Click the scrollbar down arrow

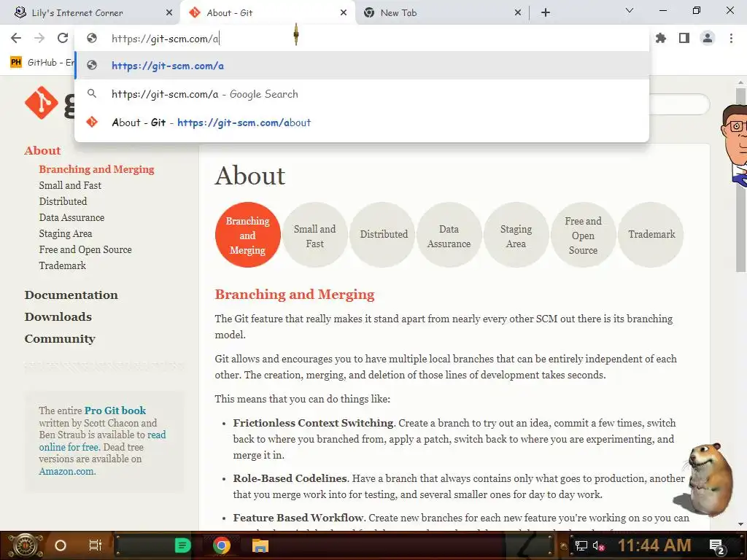pos(741,525)
